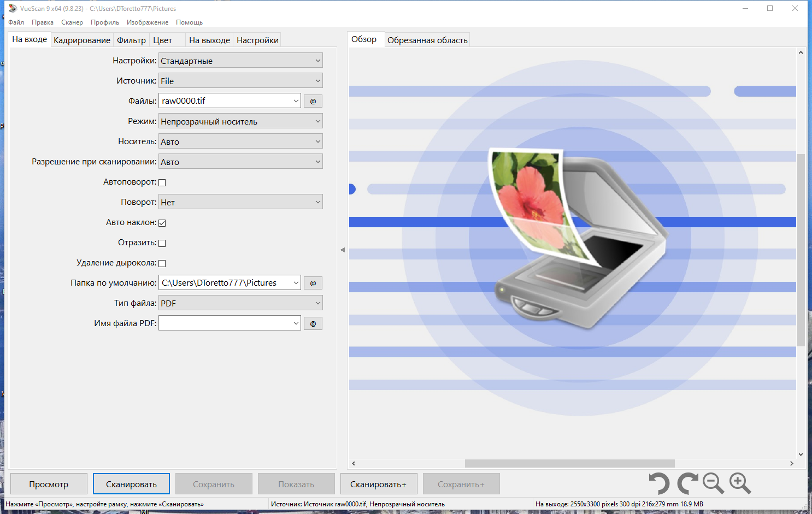Click the VueScan scanner icon in title bar
This screenshot has width=812, height=514.
pyautogui.click(x=12, y=8)
